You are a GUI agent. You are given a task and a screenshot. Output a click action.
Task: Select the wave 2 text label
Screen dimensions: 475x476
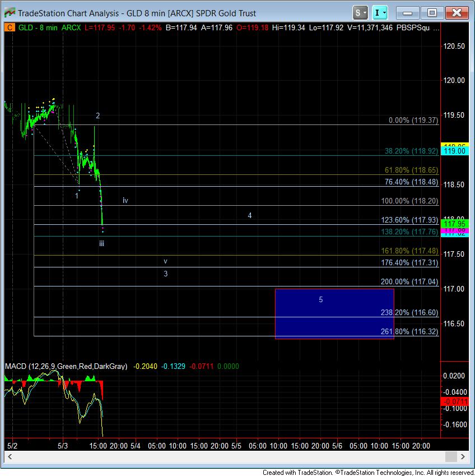coord(97,115)
